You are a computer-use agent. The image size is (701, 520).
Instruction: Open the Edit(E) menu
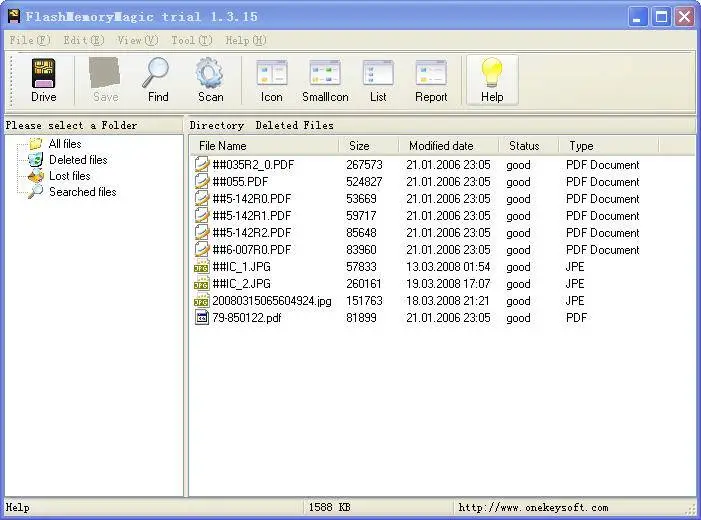(84, 40)
